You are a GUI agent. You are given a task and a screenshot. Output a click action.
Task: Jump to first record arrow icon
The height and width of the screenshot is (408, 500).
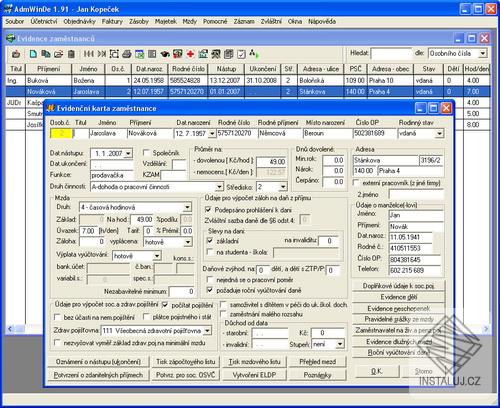click(x=89, y=54)
